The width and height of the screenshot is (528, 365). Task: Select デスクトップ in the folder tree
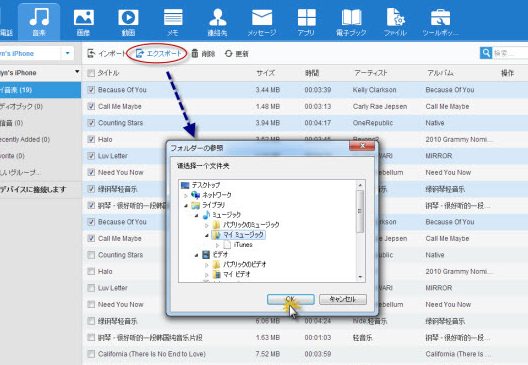205,185
